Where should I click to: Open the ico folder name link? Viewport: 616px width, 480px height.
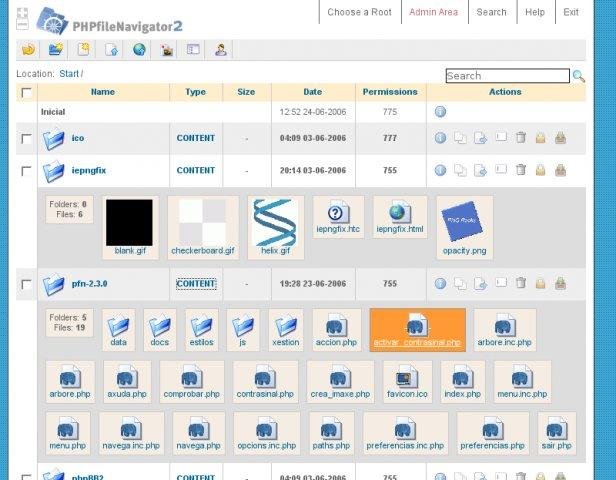[x=78, y=138]
